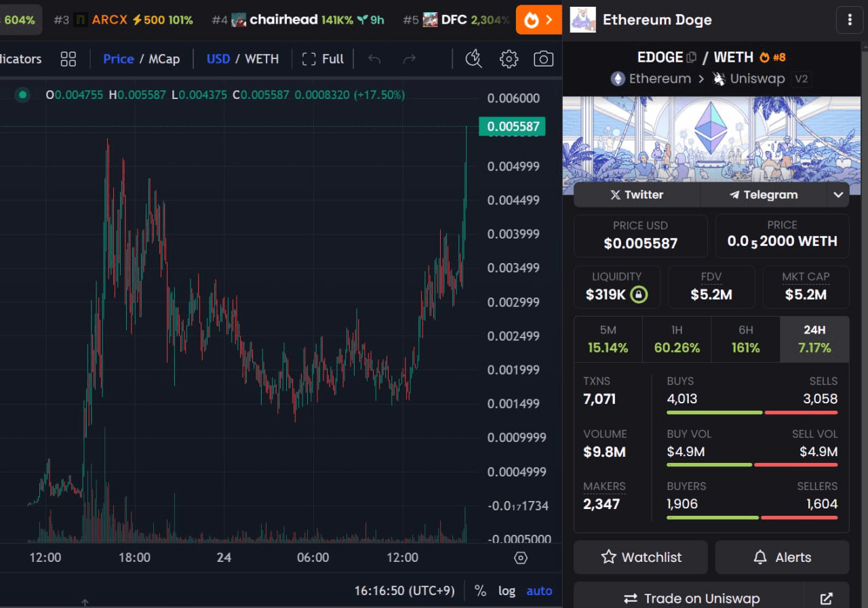Select the 5M timeframe tab

click(x=608, y=339)
